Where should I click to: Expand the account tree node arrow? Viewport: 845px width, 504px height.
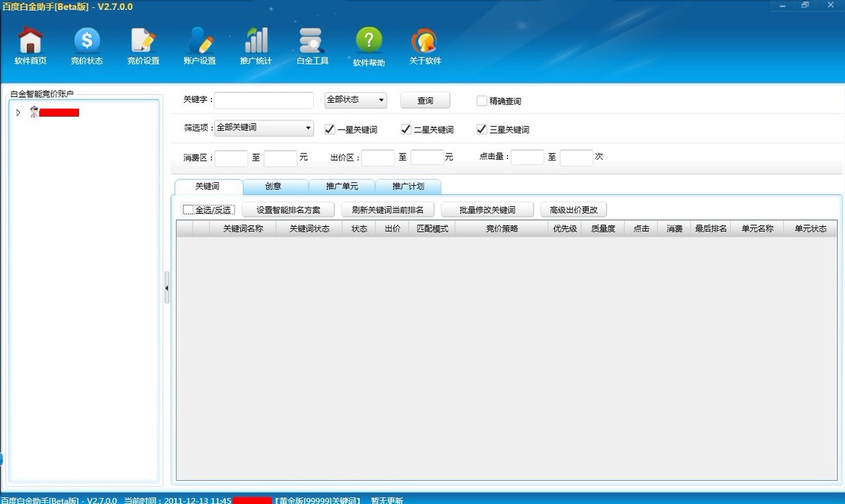click(x=18, y=113)
